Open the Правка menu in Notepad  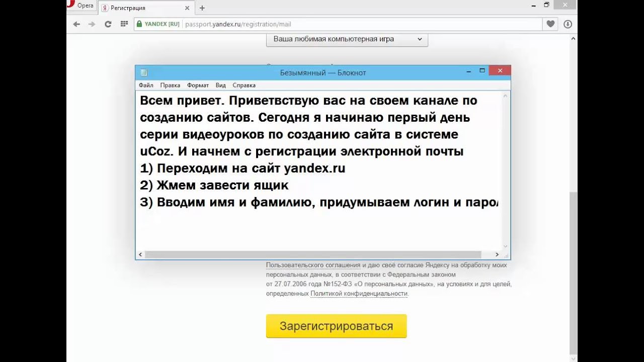[x=170, y=85]
